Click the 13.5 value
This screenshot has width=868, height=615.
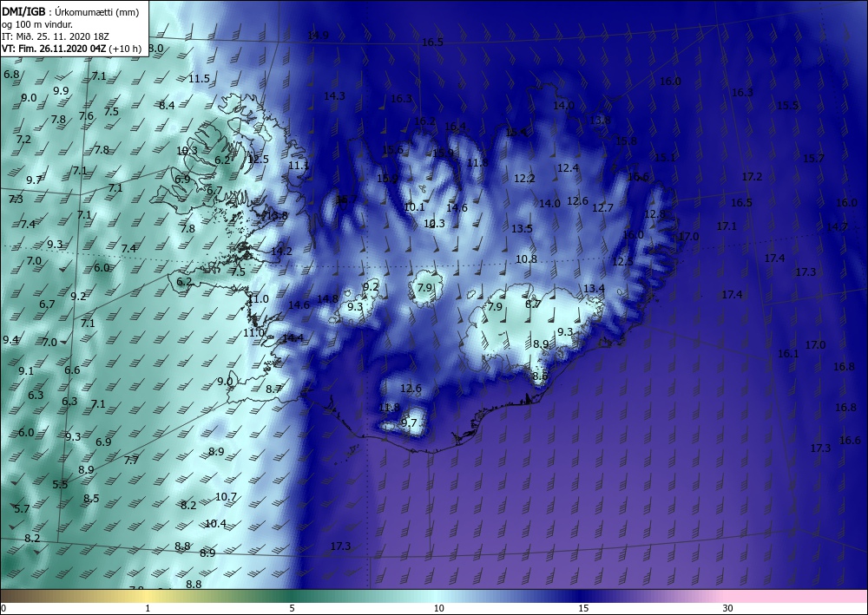[x=522, y=228]
